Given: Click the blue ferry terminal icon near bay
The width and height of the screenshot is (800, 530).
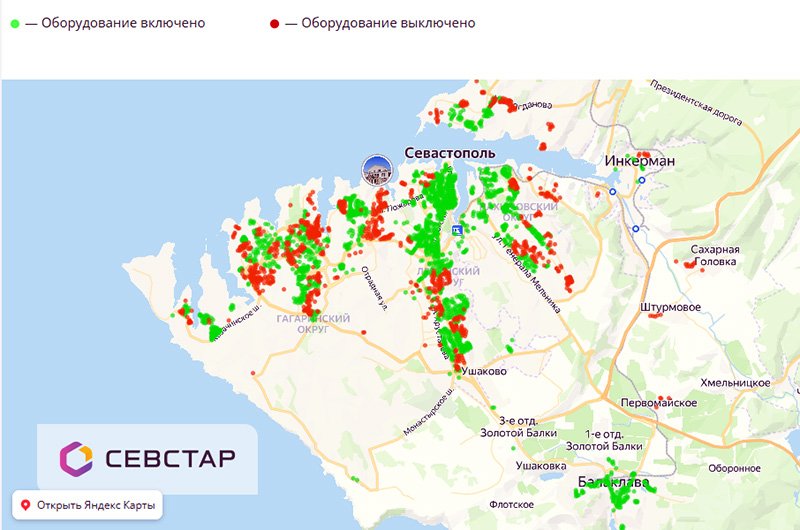Looking at the screenshot, I should [457, 230].
